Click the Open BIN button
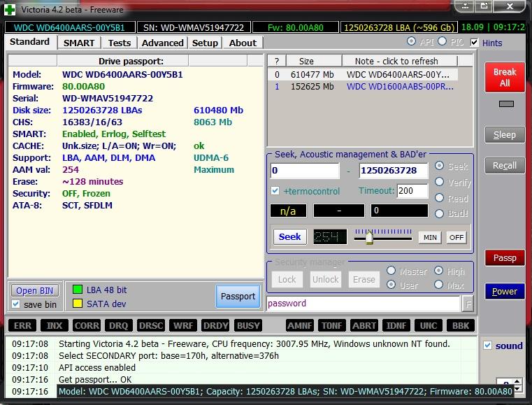The height and width of the screenshot is (405, 532). click(35, 290)
